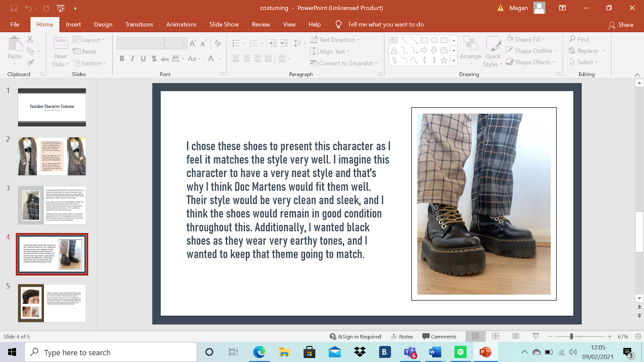Toggle Center paragraph alignment

247,59
